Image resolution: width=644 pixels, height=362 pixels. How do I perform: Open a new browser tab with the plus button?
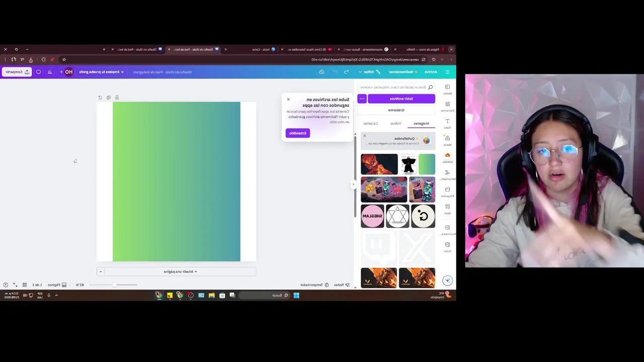coord(104,49)
